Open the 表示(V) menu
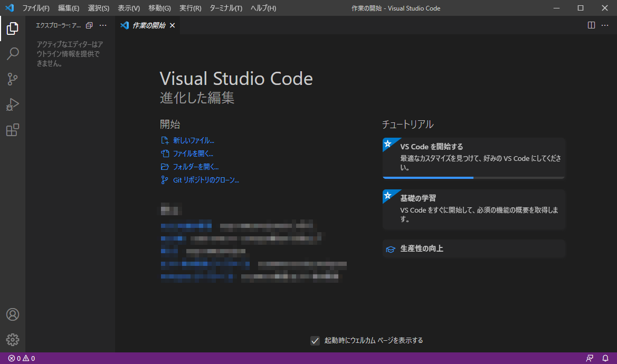617x364 pixels. [x=129, y=8]
